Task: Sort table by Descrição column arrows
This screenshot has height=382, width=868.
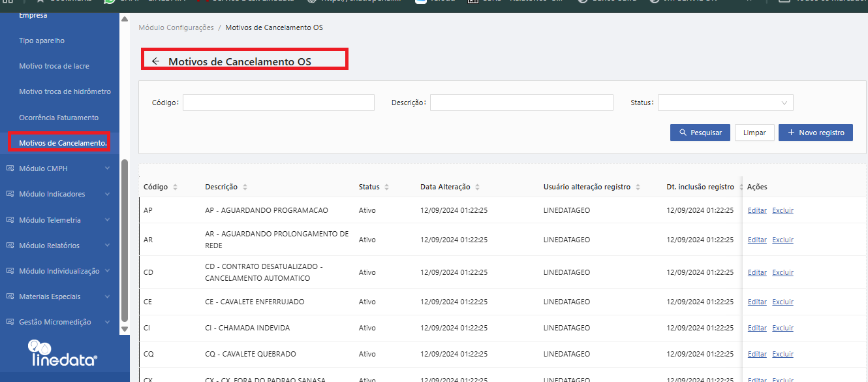Action: [245, 187]
